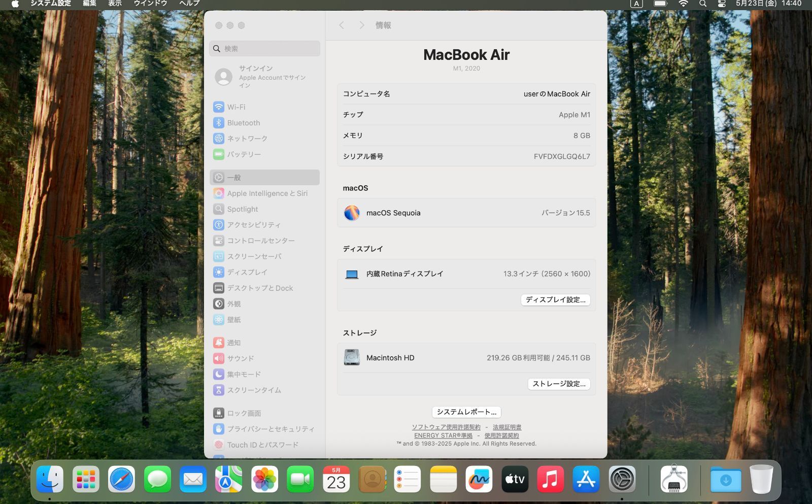
Task: Open Freeform from the Dock
Action: tap(479, 479)
